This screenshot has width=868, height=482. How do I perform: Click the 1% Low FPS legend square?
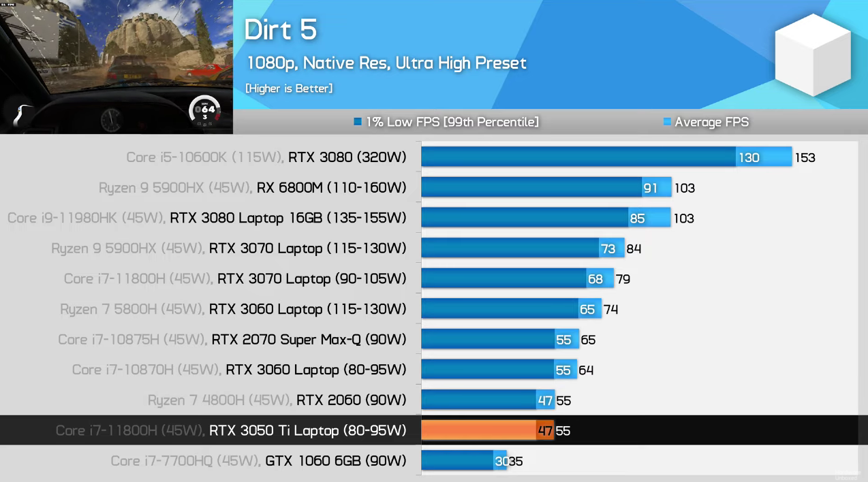pos(358,123)
